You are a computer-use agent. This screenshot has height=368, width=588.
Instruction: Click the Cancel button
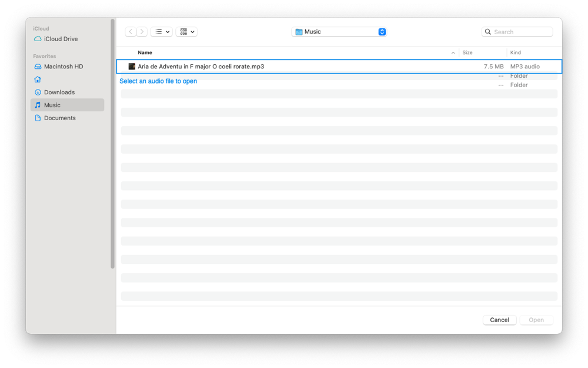pos(499,320)
